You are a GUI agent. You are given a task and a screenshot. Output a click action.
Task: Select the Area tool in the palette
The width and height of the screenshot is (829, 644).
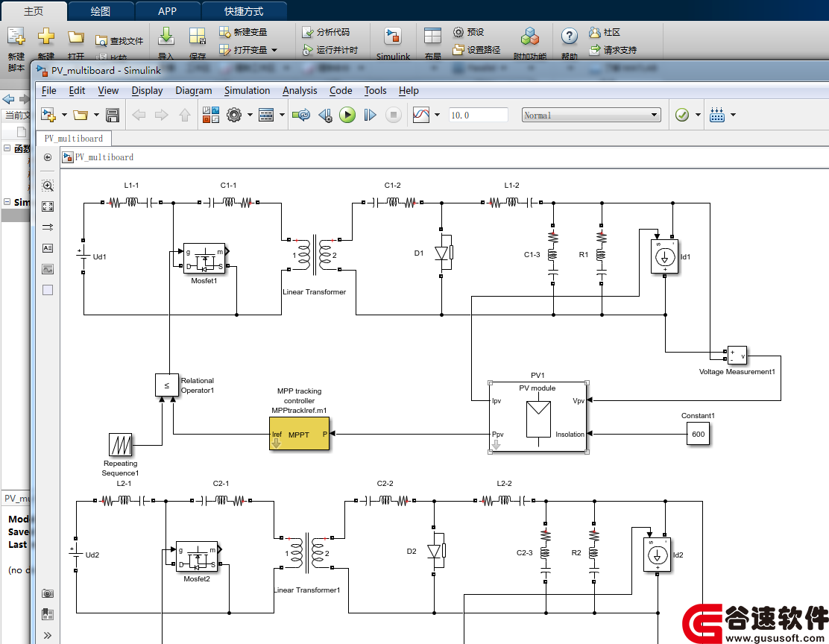coord(48,290)
